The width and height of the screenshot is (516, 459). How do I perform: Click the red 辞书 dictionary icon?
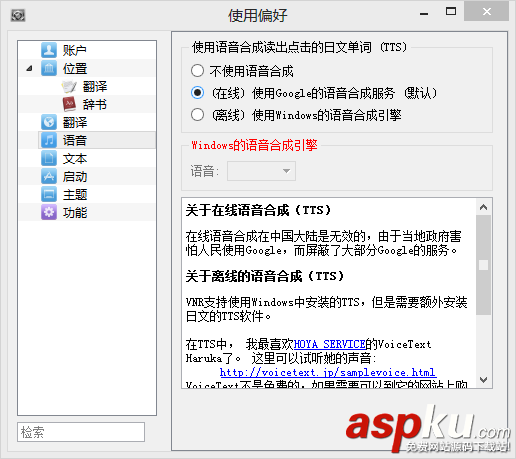(x=69, y=104)
